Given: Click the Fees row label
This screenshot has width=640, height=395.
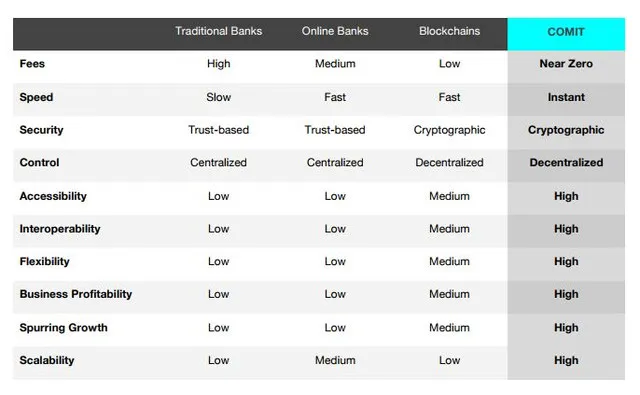Looking at the screenshot, I should 32,64.
